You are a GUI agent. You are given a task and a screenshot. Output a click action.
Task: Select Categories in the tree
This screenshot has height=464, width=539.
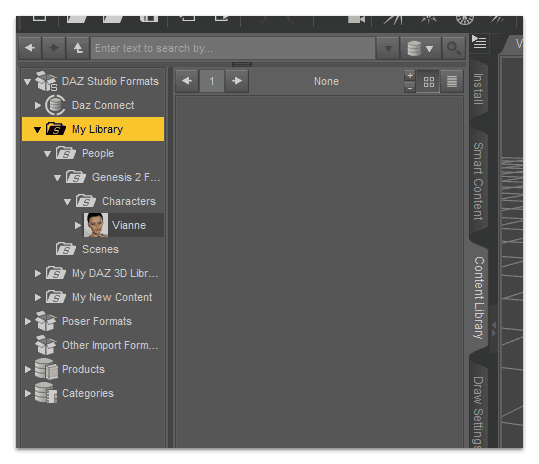click(x=88, y=394)
